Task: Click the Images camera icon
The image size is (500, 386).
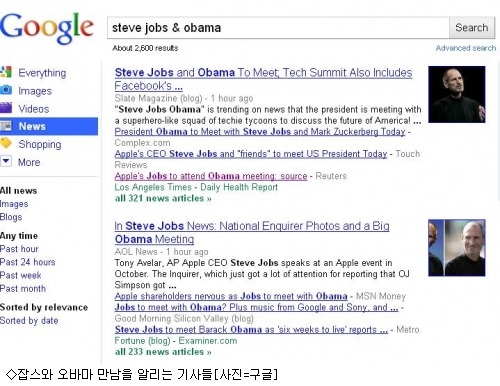Action: tap(6, 90)
